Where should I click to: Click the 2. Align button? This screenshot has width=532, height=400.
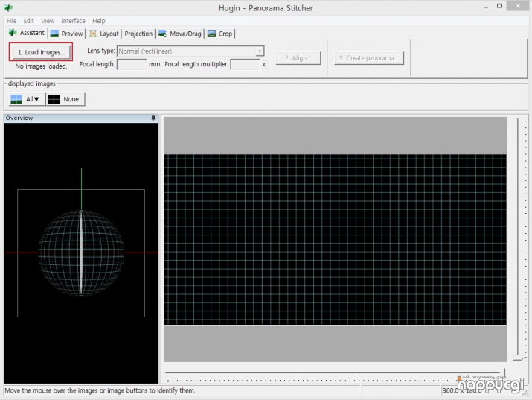point(298,58)
